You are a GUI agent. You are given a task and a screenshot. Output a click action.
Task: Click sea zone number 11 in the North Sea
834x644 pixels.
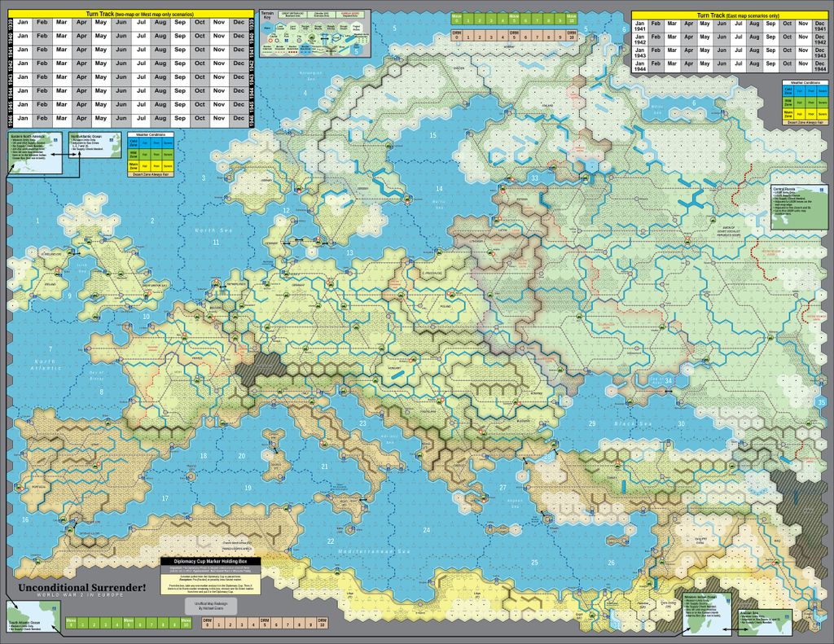(x=216, y=243)
